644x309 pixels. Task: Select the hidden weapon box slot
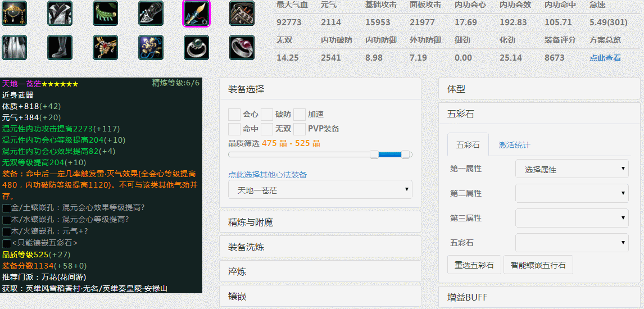(242, 13)
